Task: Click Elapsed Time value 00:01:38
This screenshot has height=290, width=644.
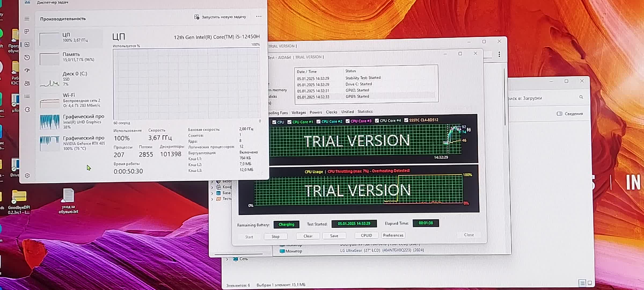Action: [x=426, y=223]
